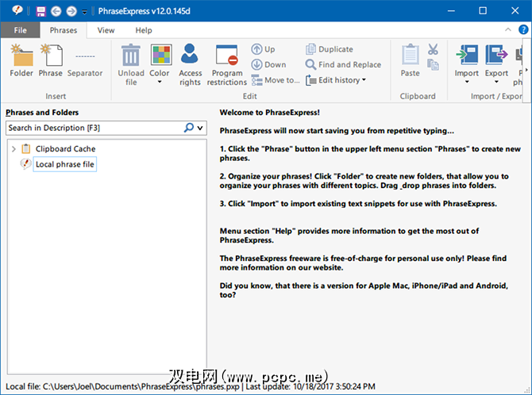Minimize the PhraseExpress window
532x395 pixels.
coord(451,11)
